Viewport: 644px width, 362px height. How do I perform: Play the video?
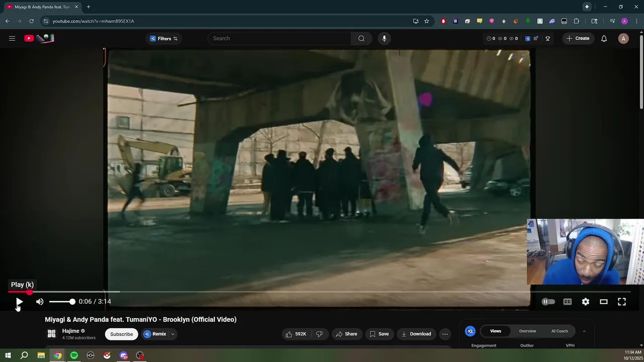point(19,302)
